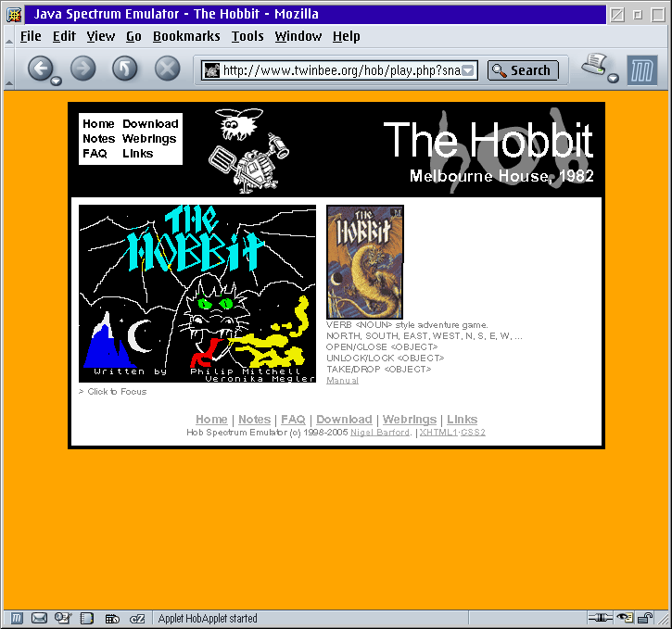
Task: Open Address Book from the status bar icon
Action: pos(87,618)
